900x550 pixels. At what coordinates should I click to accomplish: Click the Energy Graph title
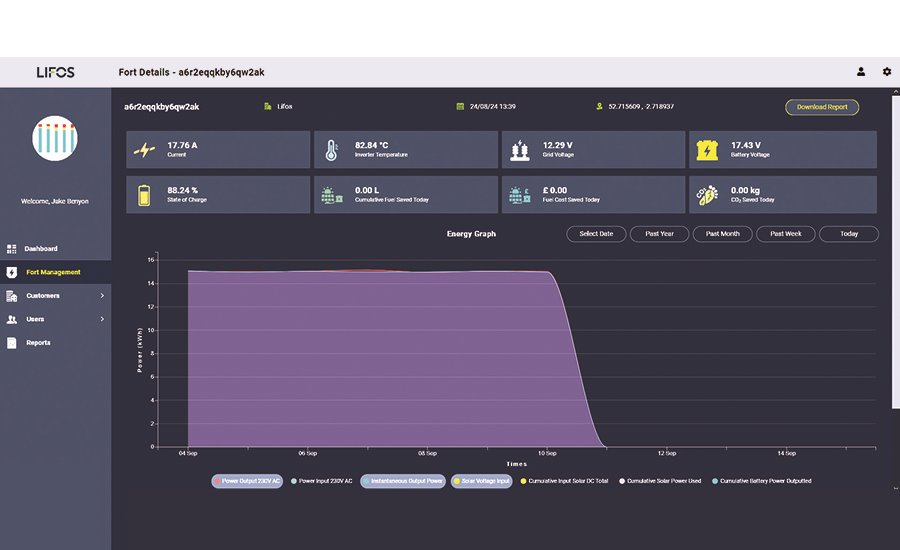coord(471,234)
